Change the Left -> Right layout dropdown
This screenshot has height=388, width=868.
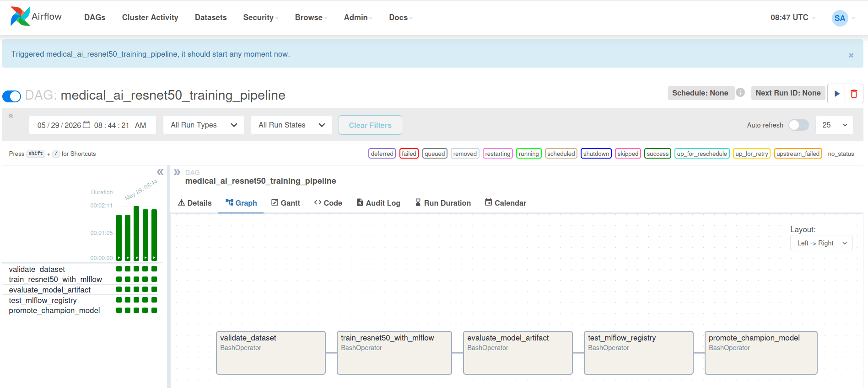(x=821, y=243)
